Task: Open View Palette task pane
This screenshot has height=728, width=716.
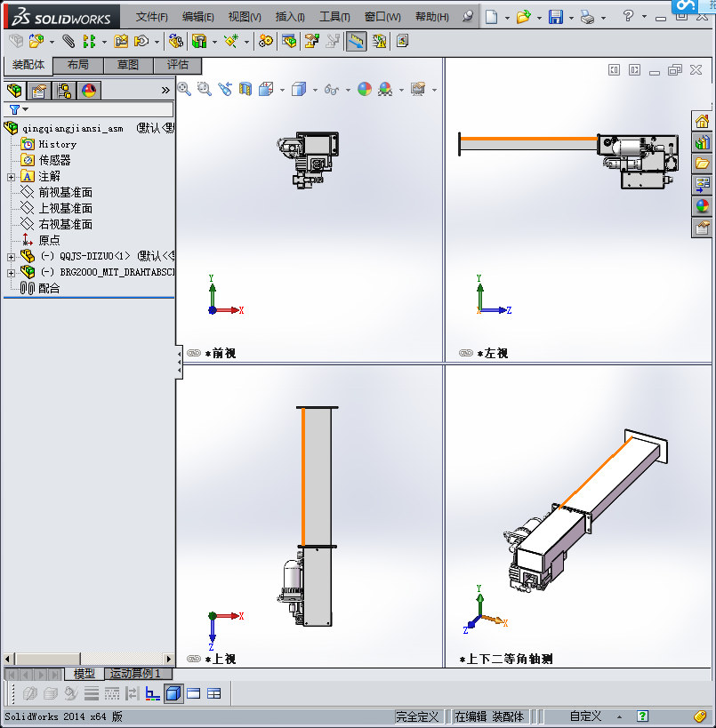Action: coord(702,184)
